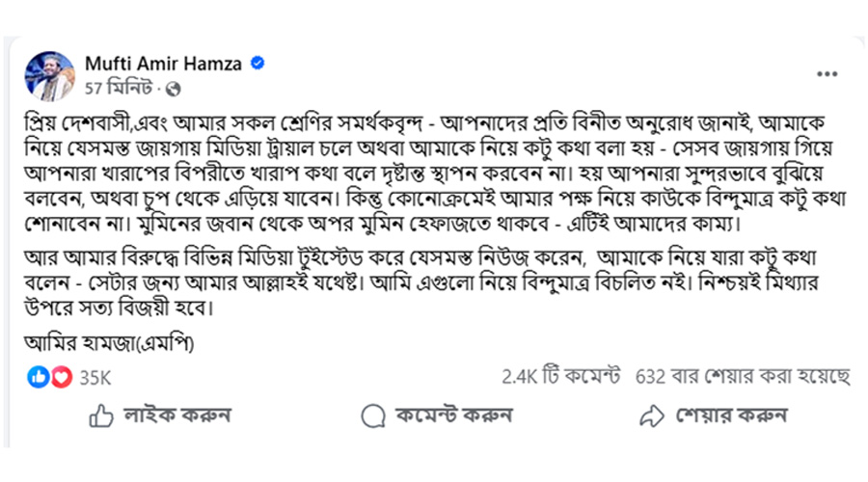
Task: Click the "57 মিনিট" post timestamp
Action: point(119,89)
